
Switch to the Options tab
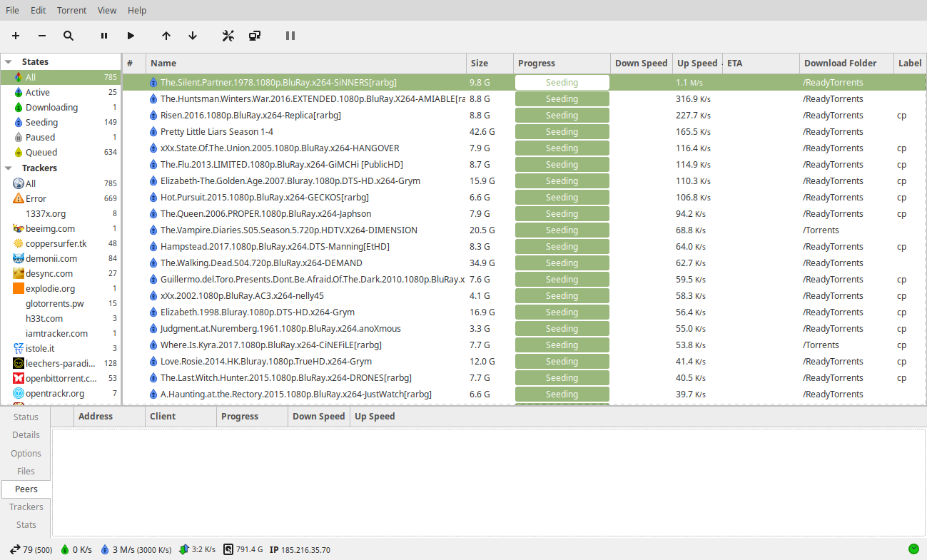[26, 453]
